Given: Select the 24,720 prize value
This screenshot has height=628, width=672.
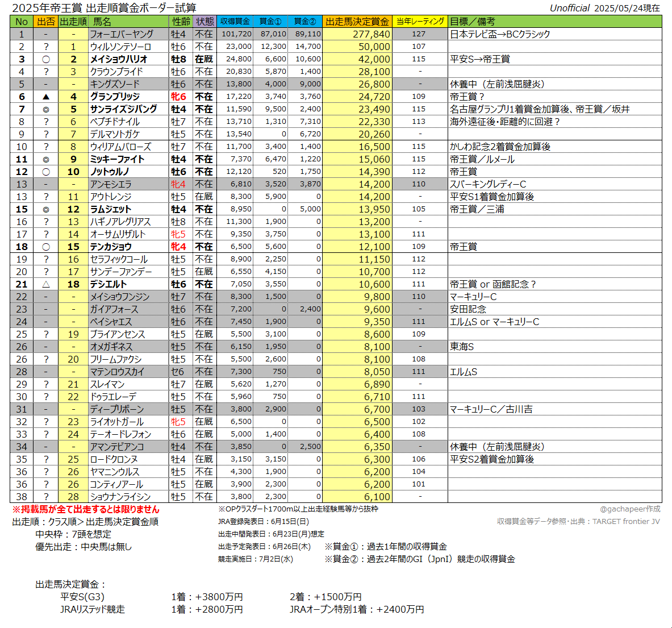Looking at the screenshot, I should pyautogui.click(x=374, y=97).
